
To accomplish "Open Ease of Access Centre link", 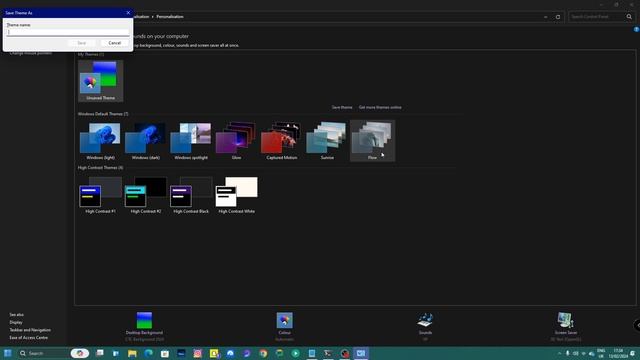I will click(29, 338).
